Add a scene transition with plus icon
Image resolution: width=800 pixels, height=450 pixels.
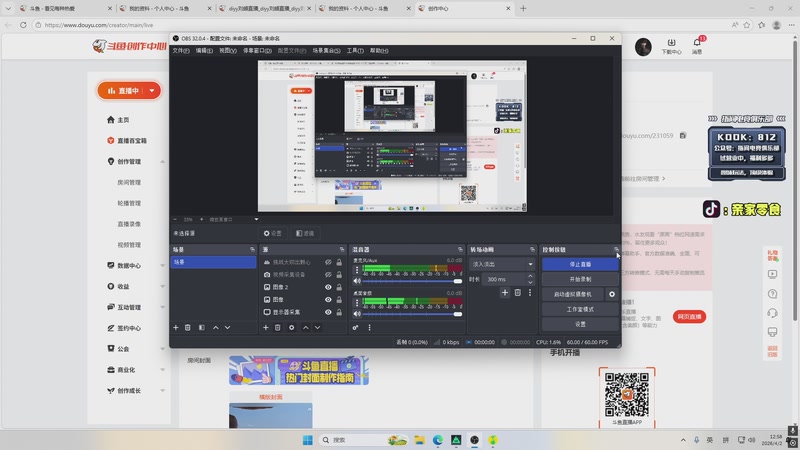click(505, 292)
